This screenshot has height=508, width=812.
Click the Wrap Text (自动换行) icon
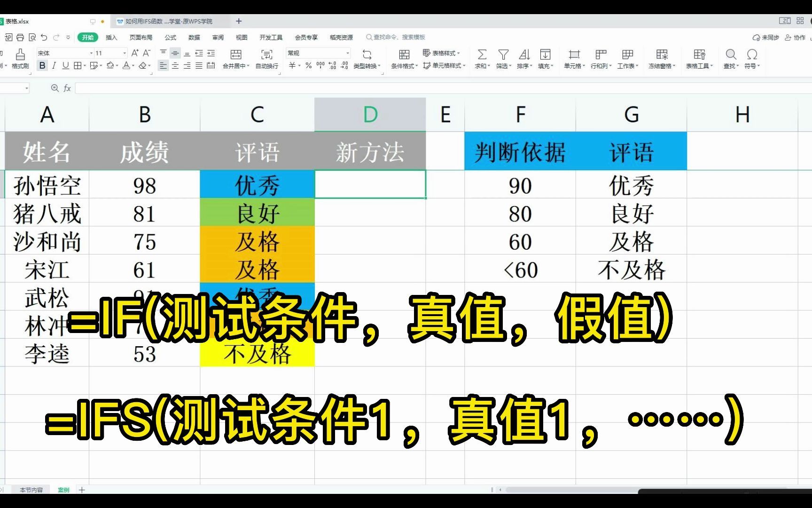266,54
